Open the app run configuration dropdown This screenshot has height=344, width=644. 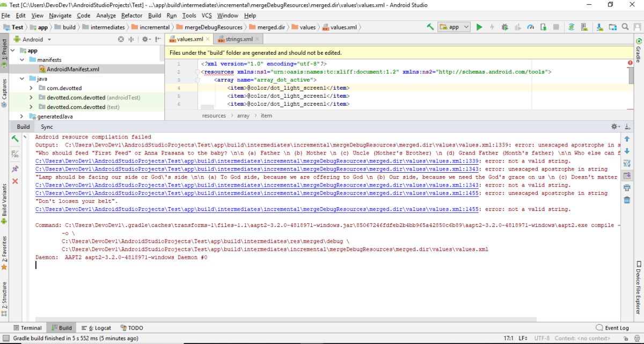coord(454,27)
